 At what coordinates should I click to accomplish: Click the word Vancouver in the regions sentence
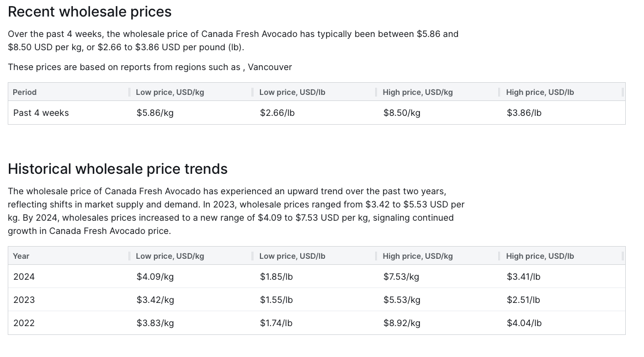270,67
